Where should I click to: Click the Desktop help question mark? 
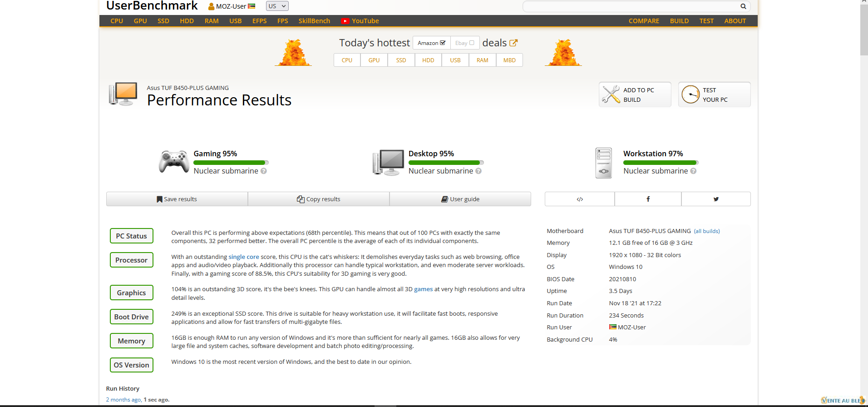pos(478,171)
